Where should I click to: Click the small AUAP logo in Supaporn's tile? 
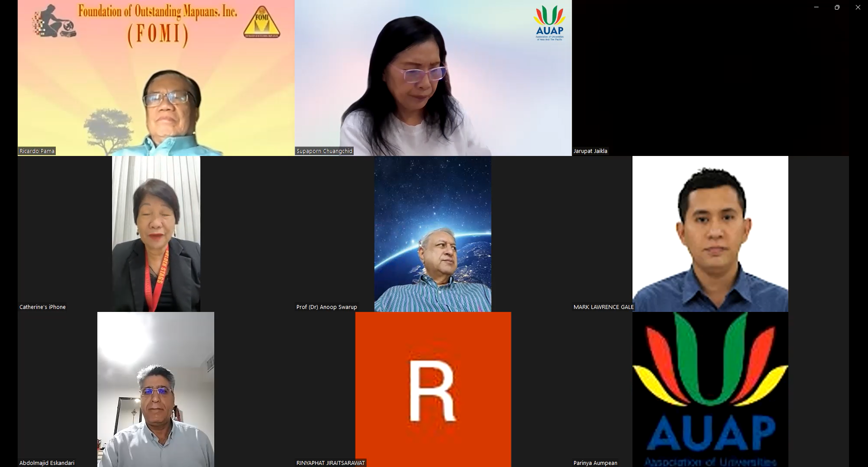point(549,23)
